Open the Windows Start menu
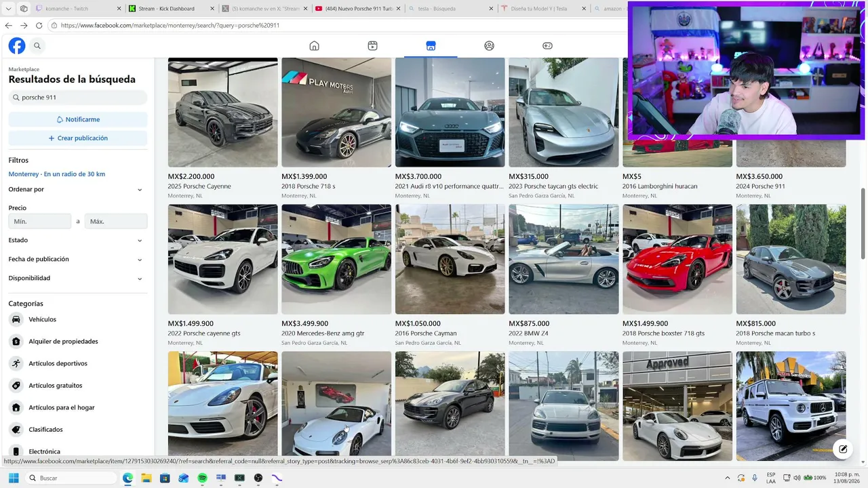 [x=14, y=478]
